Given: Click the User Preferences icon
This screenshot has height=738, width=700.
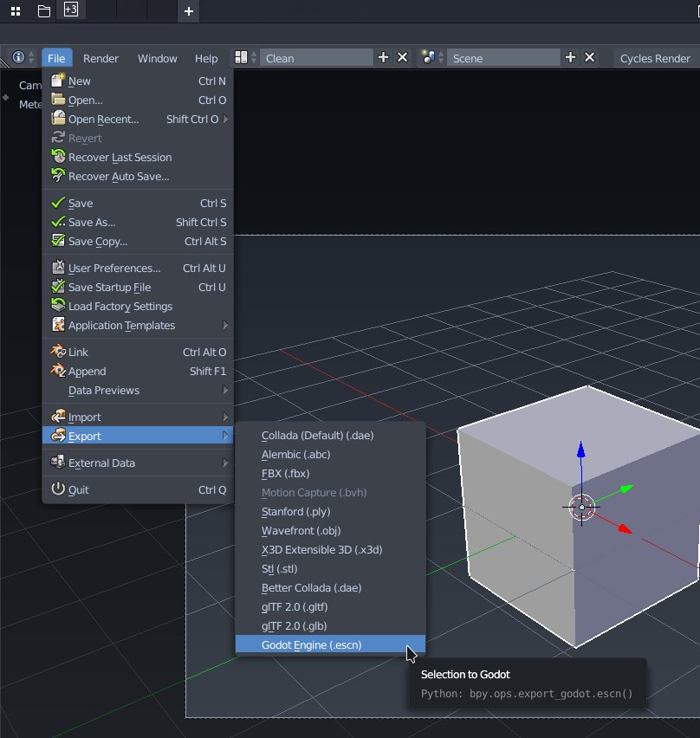Looking at the screenshot, I should (x=58, y=268).
